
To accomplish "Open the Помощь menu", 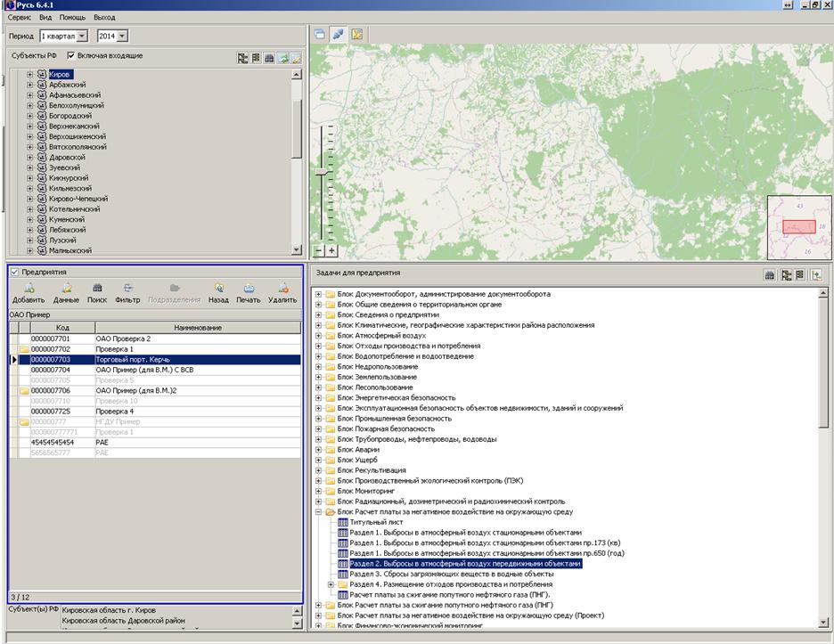I will (x=72, y=17).
